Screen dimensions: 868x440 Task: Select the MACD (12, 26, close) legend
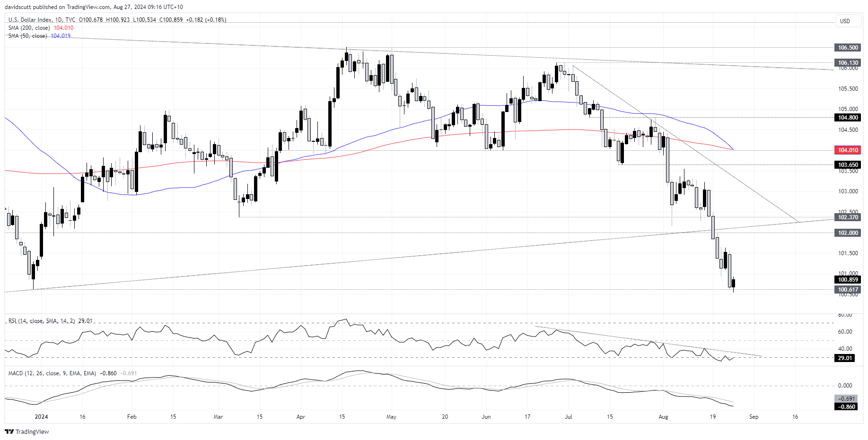pos(52,373)
